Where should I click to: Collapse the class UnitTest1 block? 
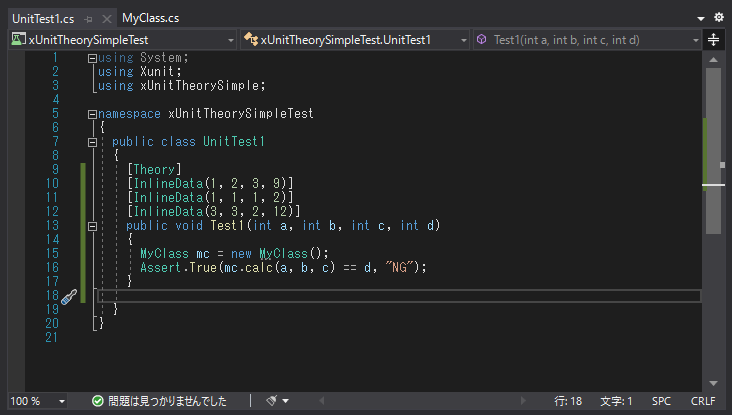(x=92, y=142)
